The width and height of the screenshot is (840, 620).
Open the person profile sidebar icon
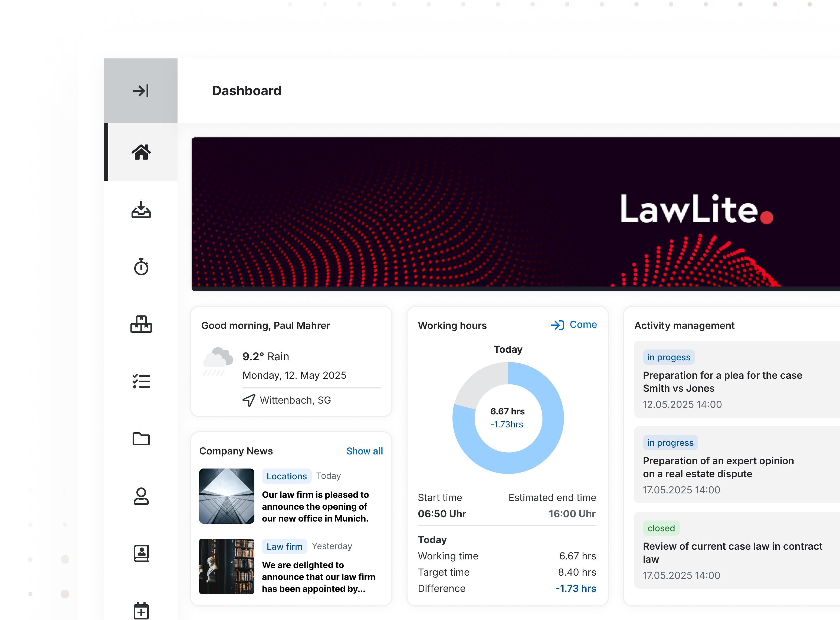(x=141, y=496)
